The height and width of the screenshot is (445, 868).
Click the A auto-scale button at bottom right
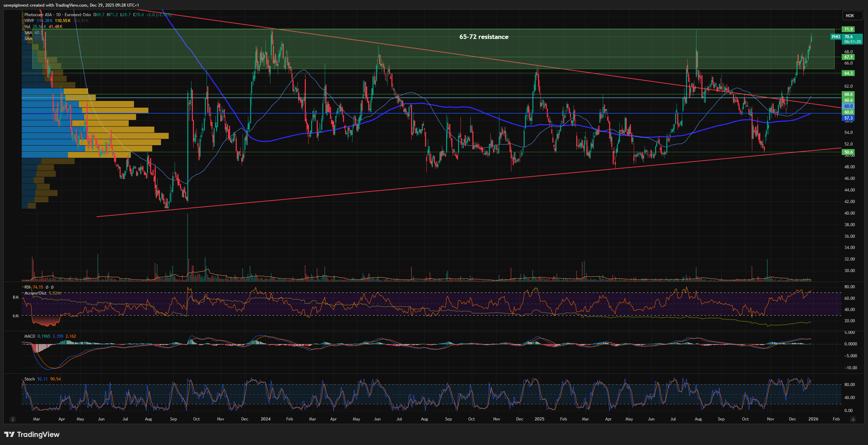coord(853,419)
